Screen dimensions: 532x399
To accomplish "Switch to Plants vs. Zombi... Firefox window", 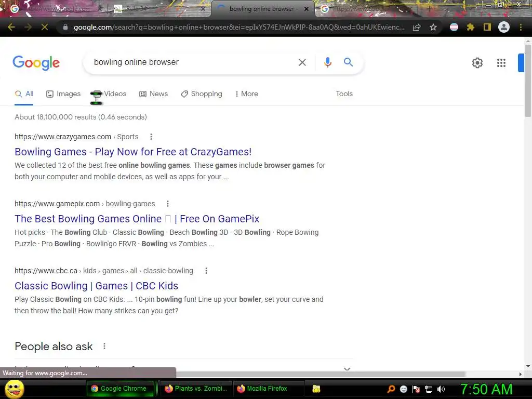I will point(196,389).
